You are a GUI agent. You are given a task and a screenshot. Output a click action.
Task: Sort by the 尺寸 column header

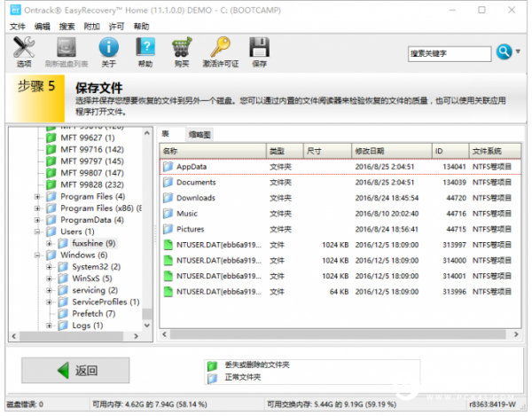coord(327,151)
